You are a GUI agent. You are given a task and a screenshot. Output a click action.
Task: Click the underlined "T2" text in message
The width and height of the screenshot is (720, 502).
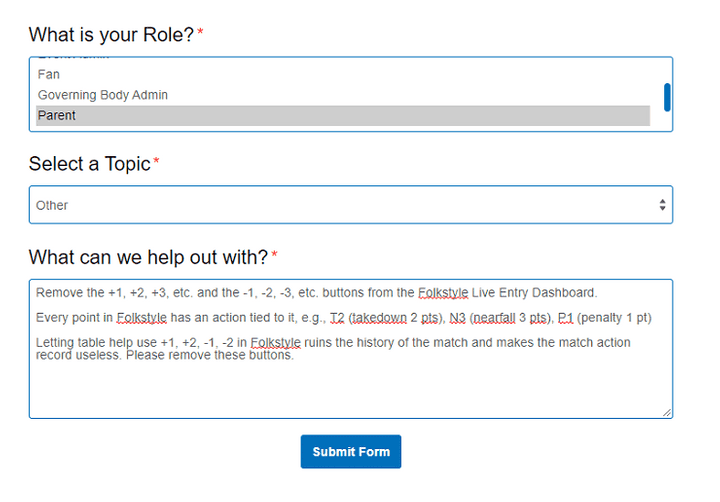pyautogui.click(x=336, y=318)
